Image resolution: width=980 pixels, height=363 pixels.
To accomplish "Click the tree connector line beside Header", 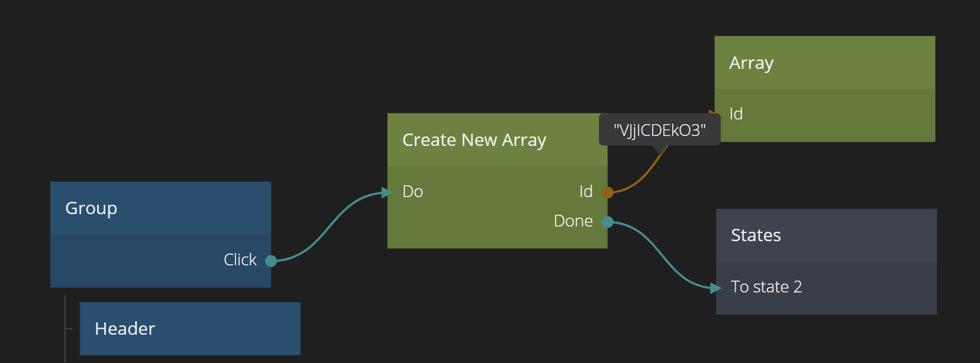I will coord(65,328).
